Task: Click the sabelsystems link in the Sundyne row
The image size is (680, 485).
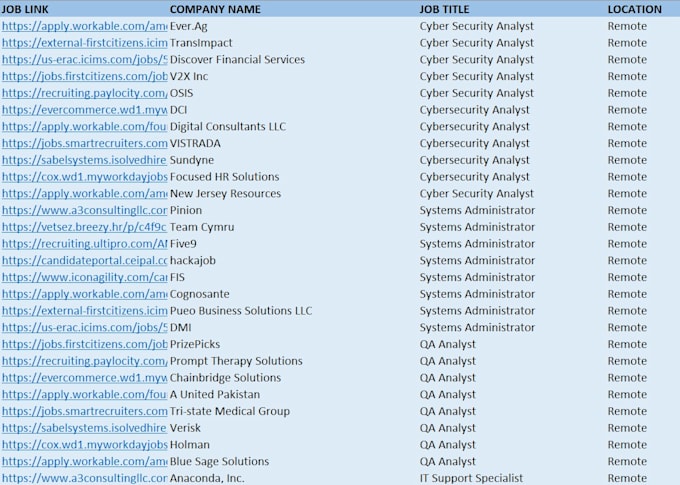Action: 84,160
